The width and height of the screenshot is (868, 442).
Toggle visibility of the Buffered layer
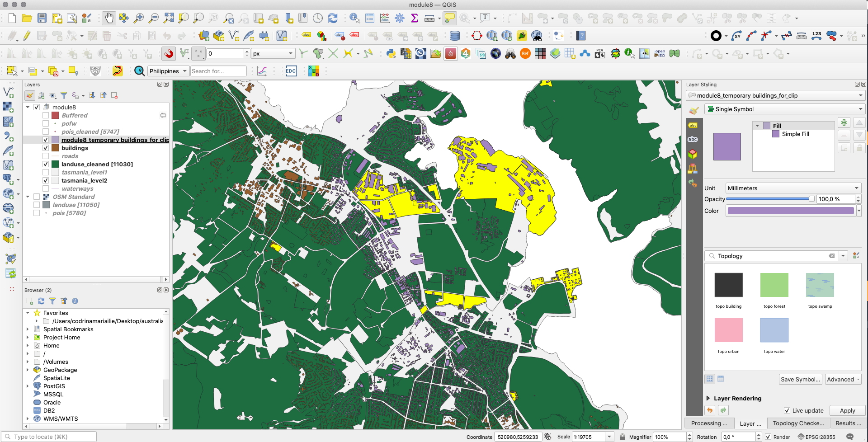click(46, 116)
